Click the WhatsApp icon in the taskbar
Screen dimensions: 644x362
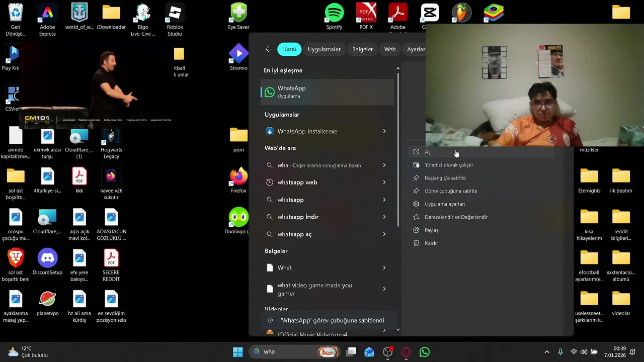(x=425, y=352)
